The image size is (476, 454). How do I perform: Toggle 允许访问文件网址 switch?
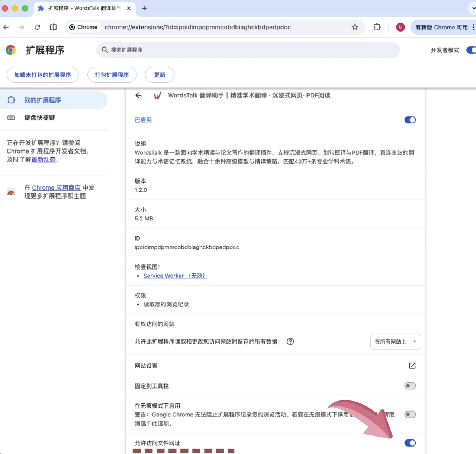[410, 443]
